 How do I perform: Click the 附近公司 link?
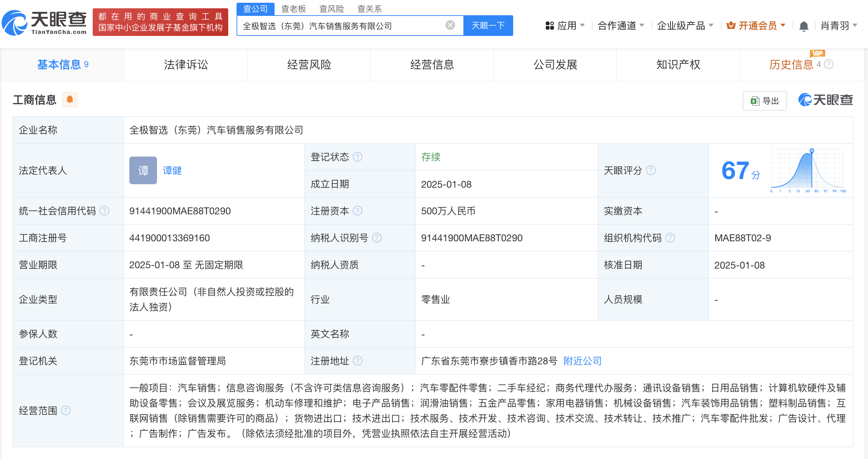pos(582,361)
